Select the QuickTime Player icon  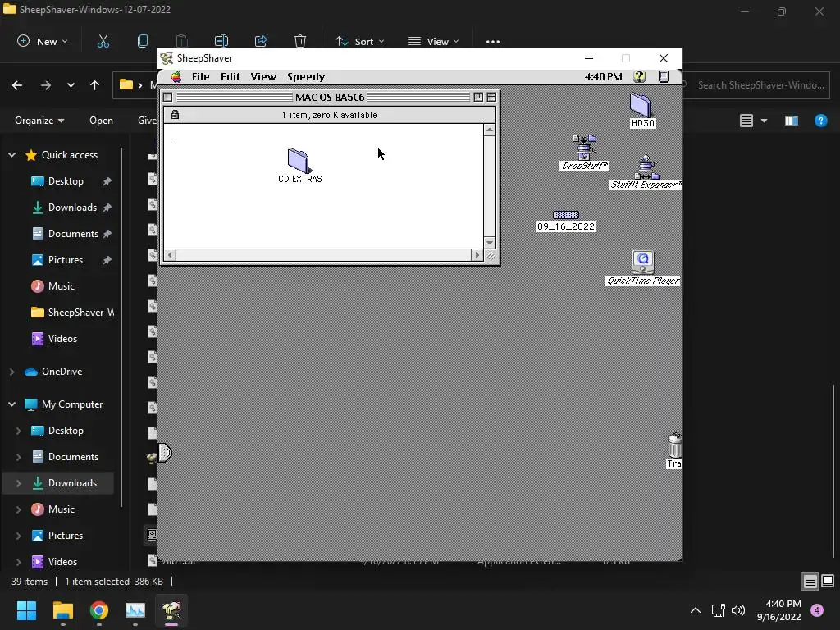[643, 262]
